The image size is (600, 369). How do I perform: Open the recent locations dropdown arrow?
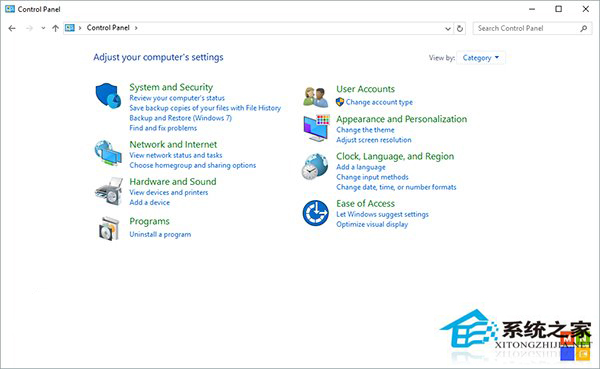pos(43,28)
